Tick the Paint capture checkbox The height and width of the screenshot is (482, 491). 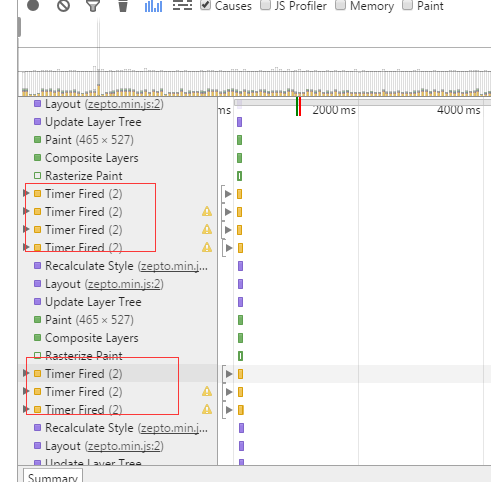pyautogui.click(x=407, y=5)
